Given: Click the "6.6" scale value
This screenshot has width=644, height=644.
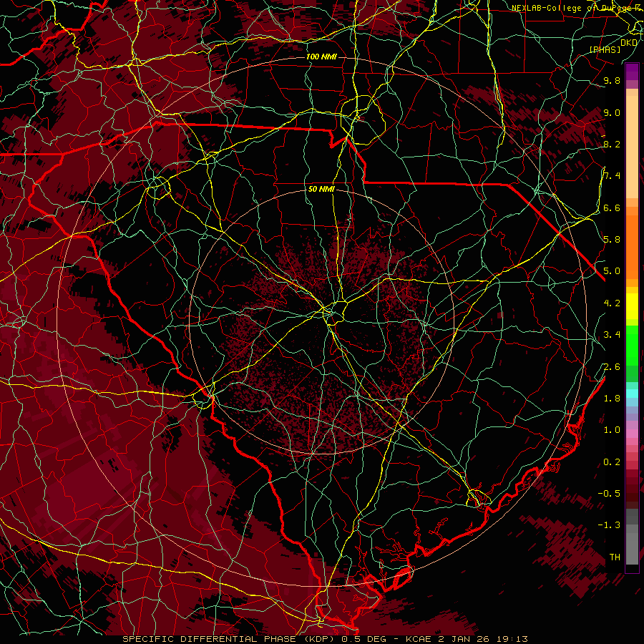Looking at the screenshot, I should [x=612, y=208].
